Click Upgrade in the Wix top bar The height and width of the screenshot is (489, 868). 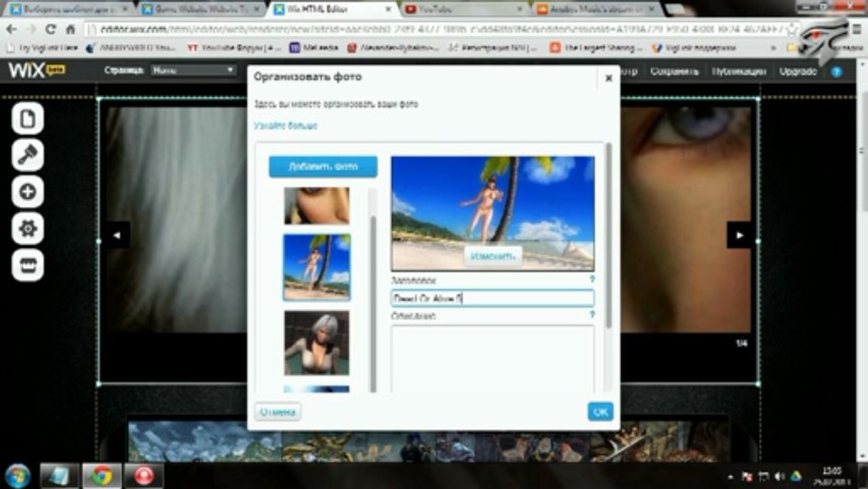coord(798,71)
